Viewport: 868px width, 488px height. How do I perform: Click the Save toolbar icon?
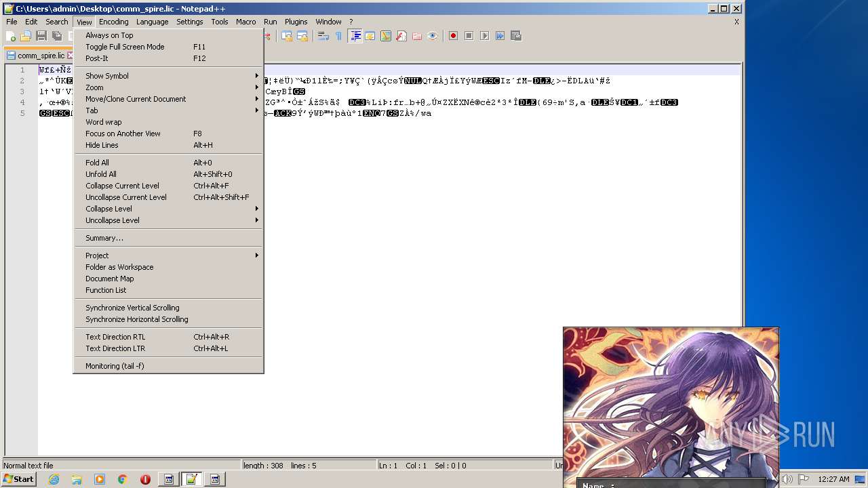41,36
